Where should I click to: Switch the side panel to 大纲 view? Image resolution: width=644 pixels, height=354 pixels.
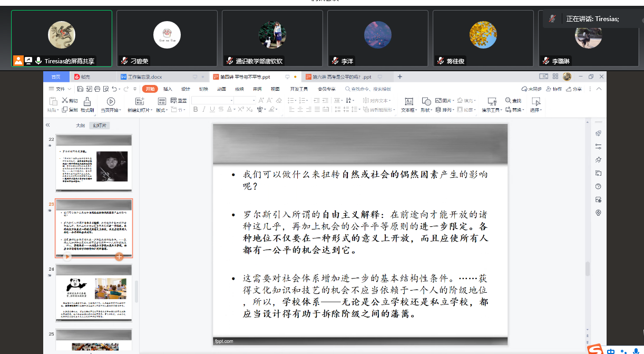point(80,126)
